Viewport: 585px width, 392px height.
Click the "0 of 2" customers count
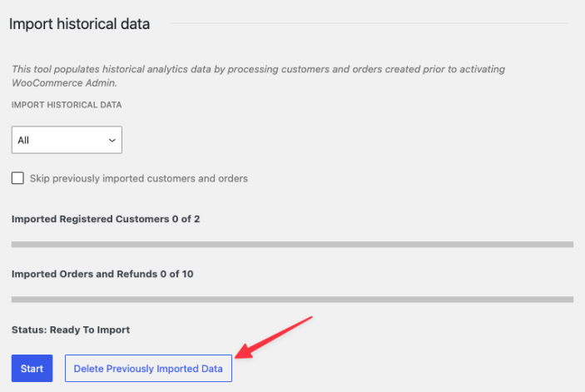pos(184,220)
